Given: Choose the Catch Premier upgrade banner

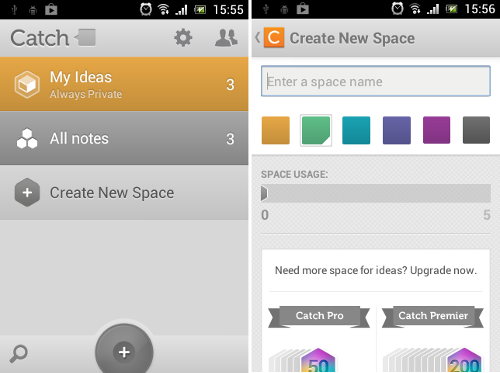Looking at the screenshot, I should (x=433, y=316).
